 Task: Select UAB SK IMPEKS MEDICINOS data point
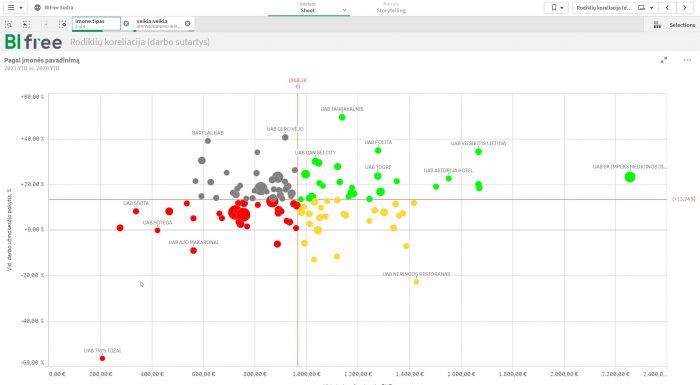point(630,177)
